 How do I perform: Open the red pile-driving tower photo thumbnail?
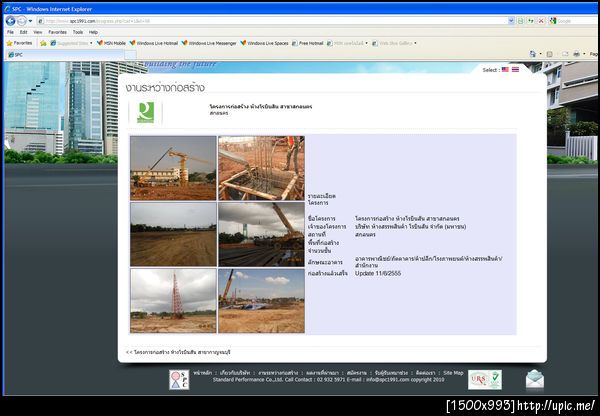[173, 300]
